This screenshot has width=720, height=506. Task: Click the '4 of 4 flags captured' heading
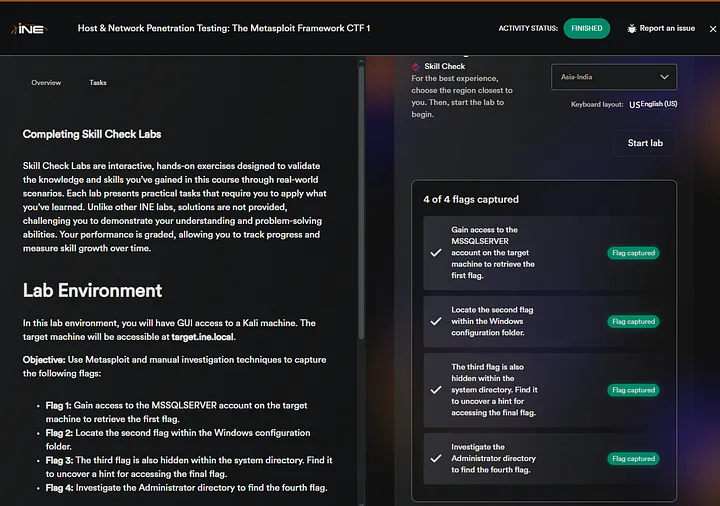pyautogui.click(x=471, y=199)
